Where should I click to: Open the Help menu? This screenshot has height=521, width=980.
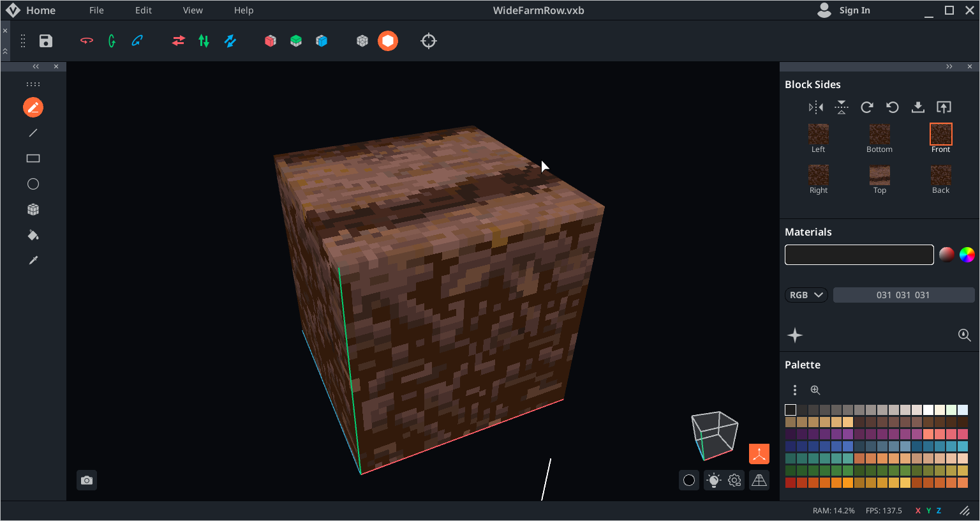click(244, 10)
